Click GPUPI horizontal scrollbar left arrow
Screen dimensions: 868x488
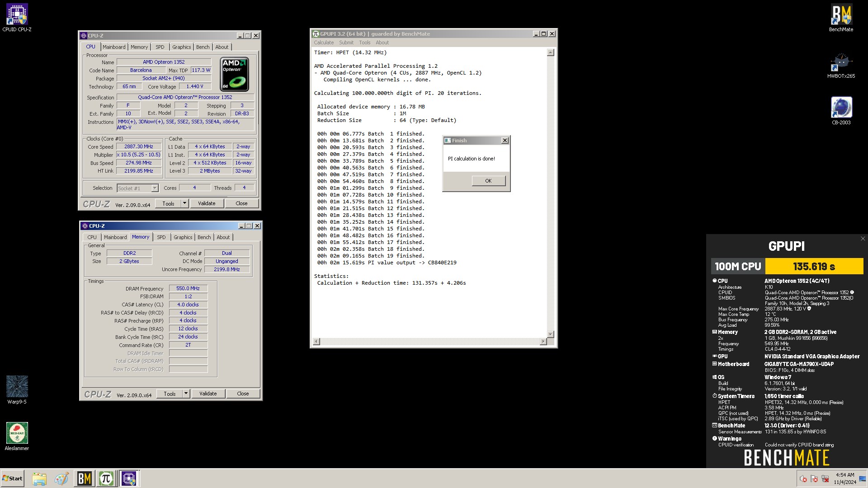point(316,342)
